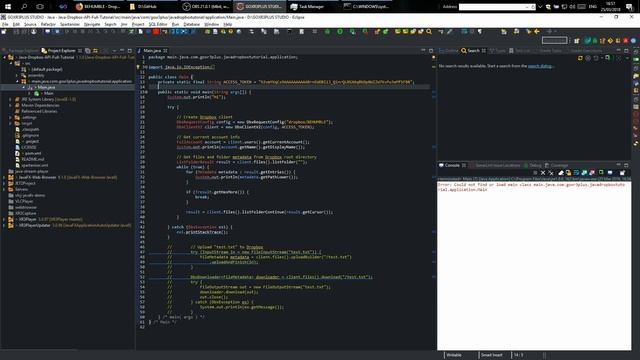The height and width of the screenshot is (360, 640).
Task: Click Smart Insert in the status bar
Action: [491, 355]
